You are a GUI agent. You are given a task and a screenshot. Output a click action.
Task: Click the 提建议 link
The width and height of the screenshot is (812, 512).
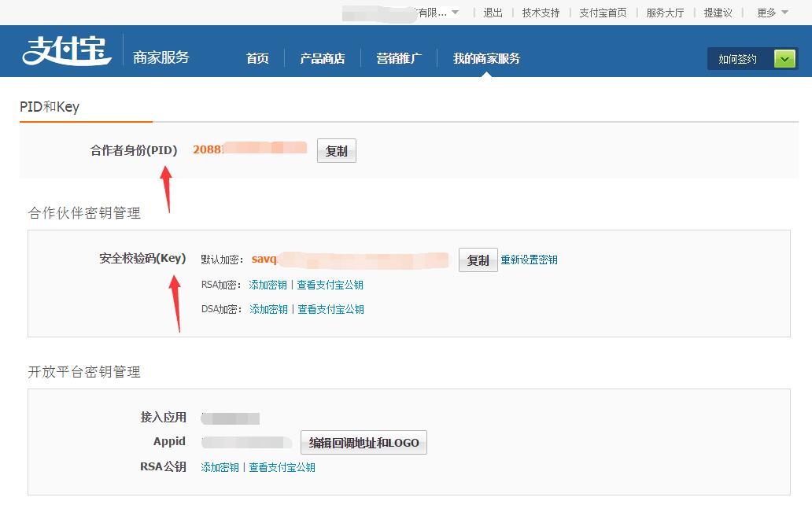[x=718, y=13]
